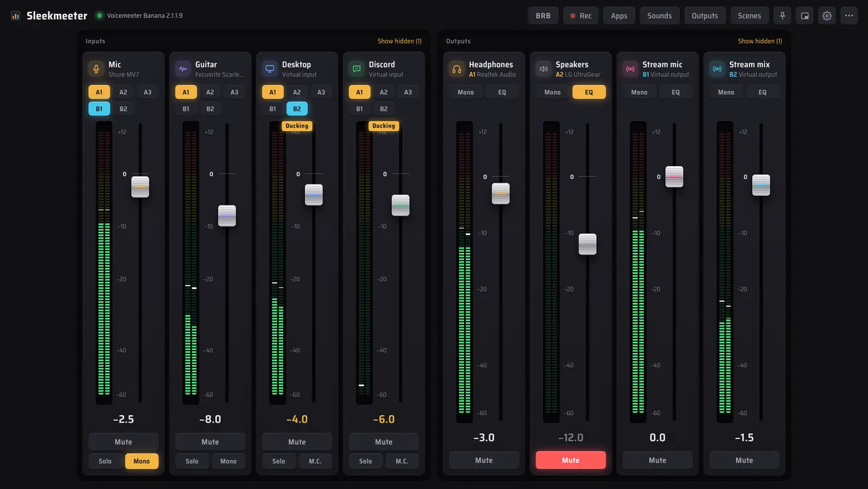Click the BRB button
The height and width of the screenshot is (489, 868).
pyautogui.click(x=543, y=16)
